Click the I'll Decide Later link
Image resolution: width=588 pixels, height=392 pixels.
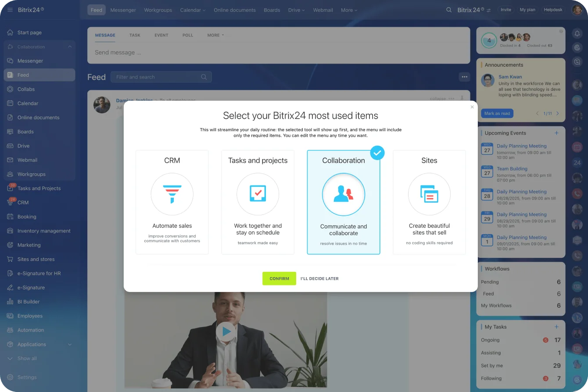[x=319, y=278]
